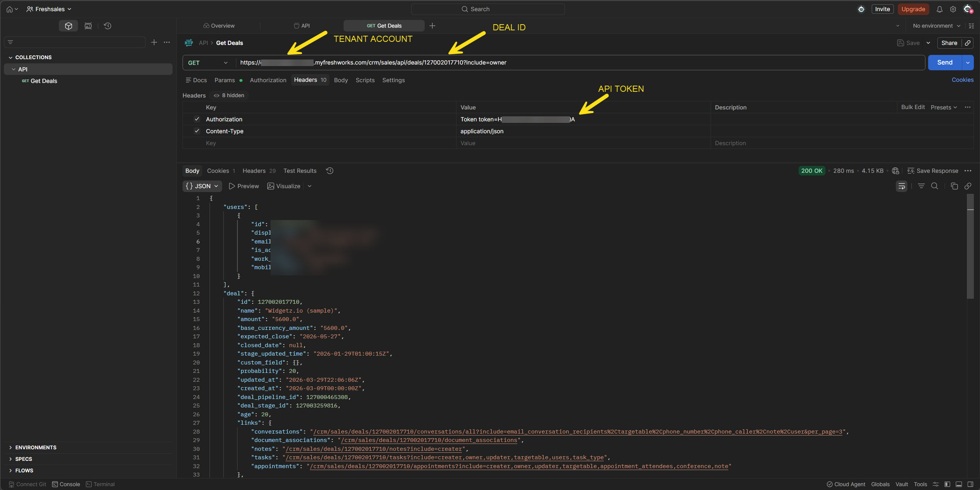980x490 pixels.
Task: Switch to the Authorization tab
Action: coord(268,80)
